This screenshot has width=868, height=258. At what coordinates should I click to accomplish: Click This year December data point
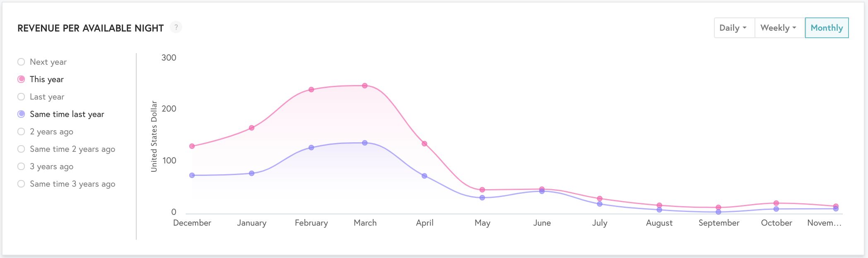192,146
